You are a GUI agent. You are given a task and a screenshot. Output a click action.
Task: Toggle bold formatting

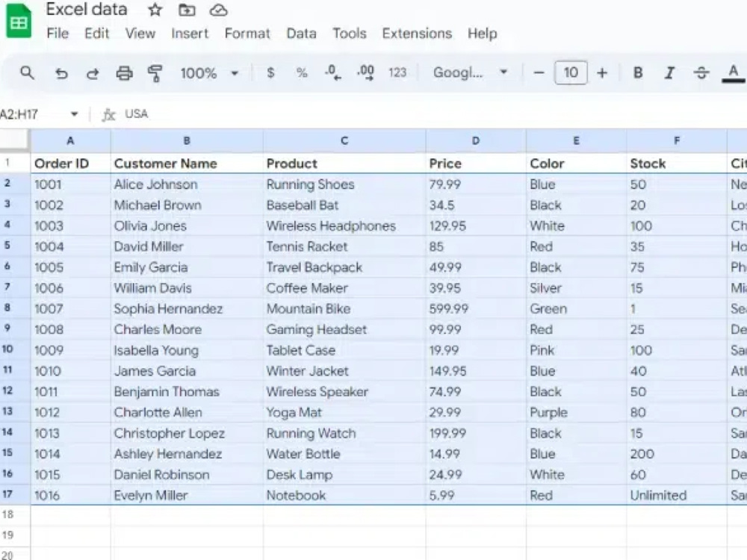pyautogui.click(x=638, y=73)
